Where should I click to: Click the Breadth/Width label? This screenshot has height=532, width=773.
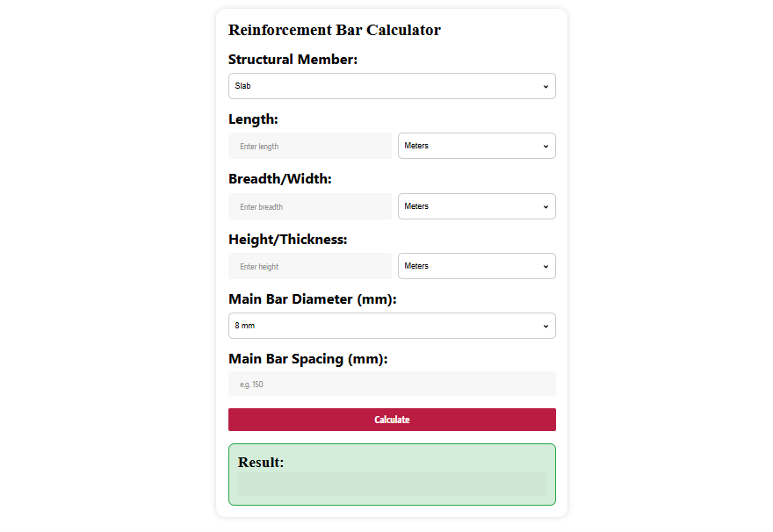(280, 179)
